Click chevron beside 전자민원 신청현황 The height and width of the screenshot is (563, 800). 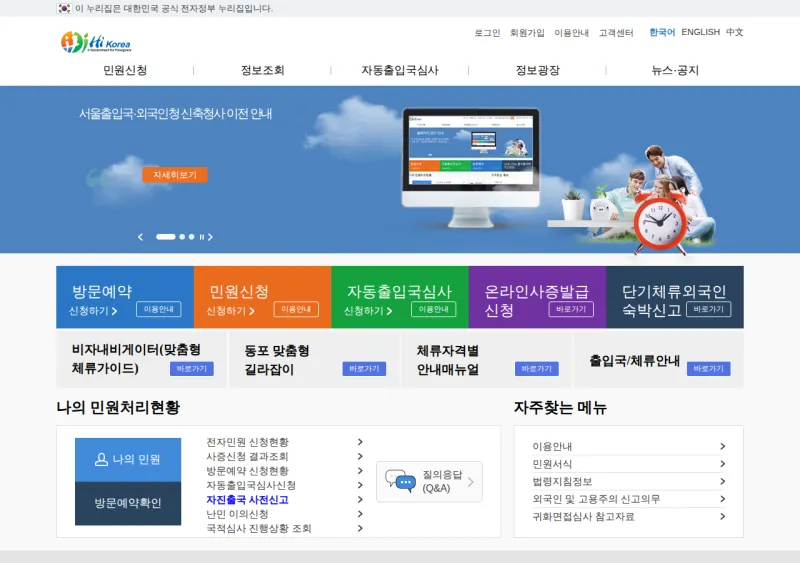pos(360,442)
